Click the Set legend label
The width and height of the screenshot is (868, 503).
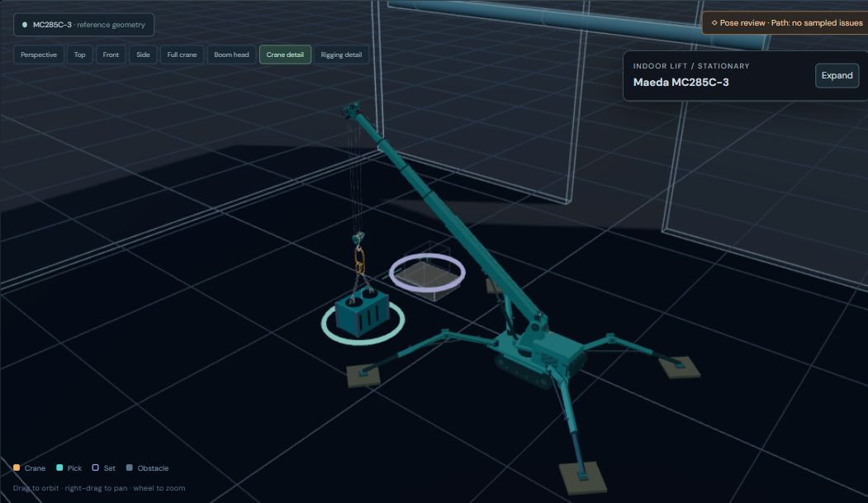pos(110,468)
